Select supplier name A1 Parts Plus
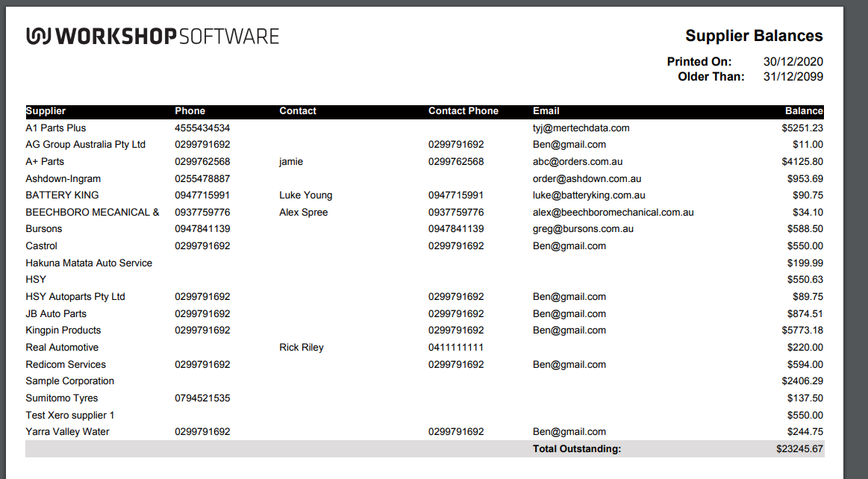The image size is (868, 479). (x=55, y=128)
